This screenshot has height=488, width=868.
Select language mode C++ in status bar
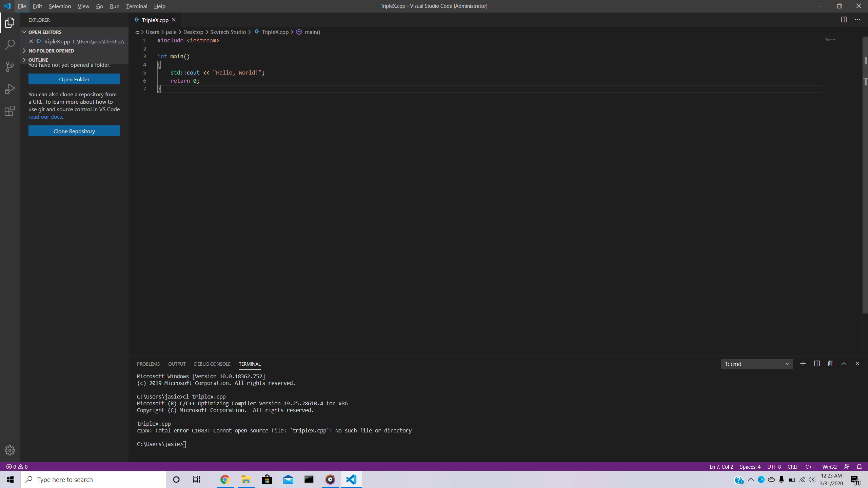click(x=810, y=467)
